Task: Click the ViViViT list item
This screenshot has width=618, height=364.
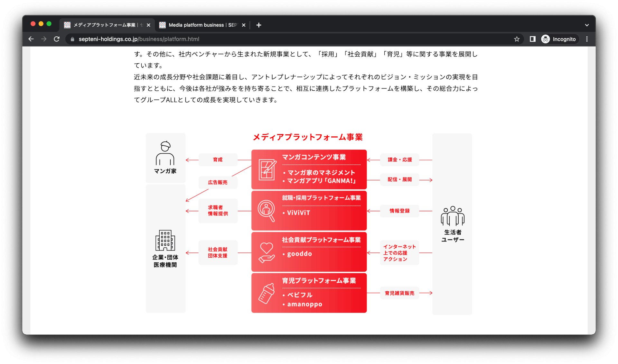Action: point(296,213)
